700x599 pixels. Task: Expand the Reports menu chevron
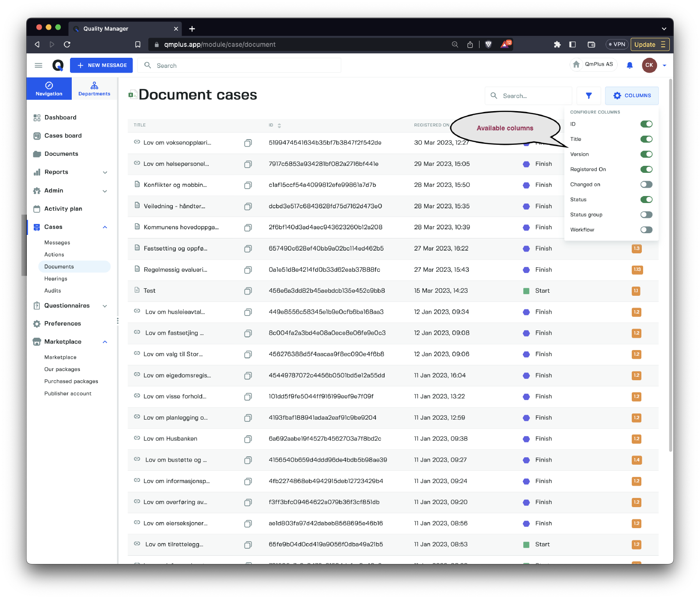105,172
